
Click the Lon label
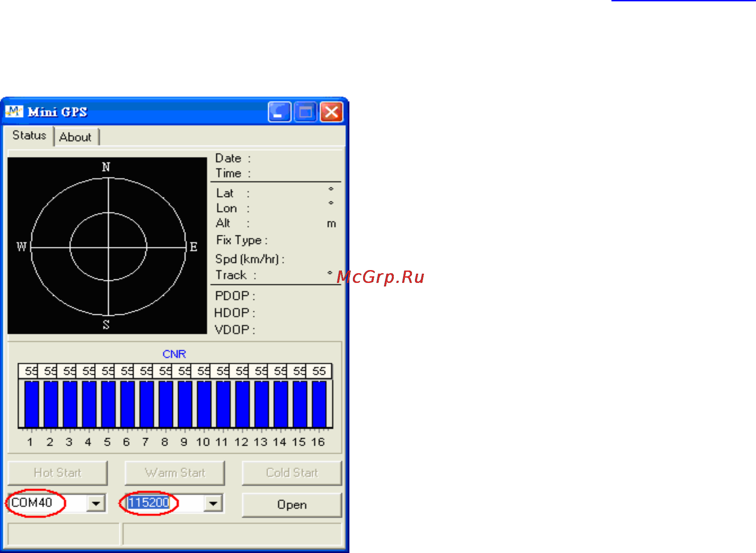pyautogui.click(x=233, y=208)
